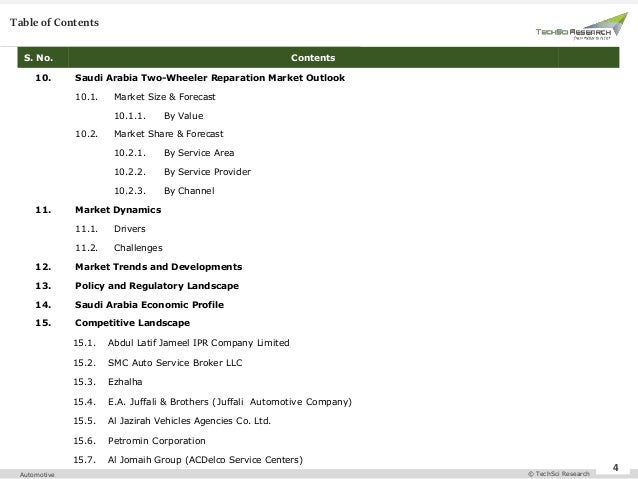Click the 'Automotive' footer label
Viewport: 638px width, 479px height.
coord(37,475)
